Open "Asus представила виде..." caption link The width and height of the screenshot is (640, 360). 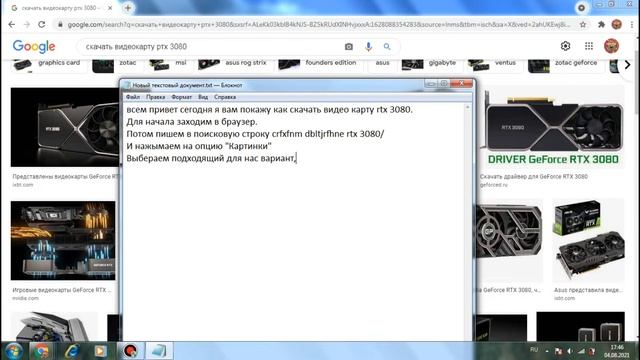click(x=588, y=290)
